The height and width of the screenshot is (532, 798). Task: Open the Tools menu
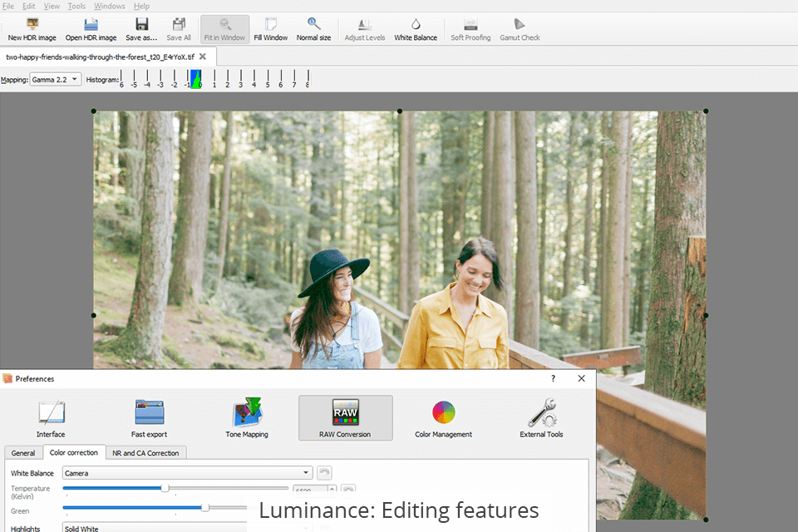click(76, 6)
